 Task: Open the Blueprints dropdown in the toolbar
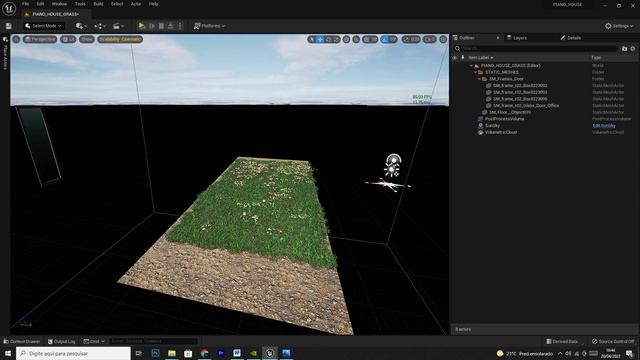[100, 26]
